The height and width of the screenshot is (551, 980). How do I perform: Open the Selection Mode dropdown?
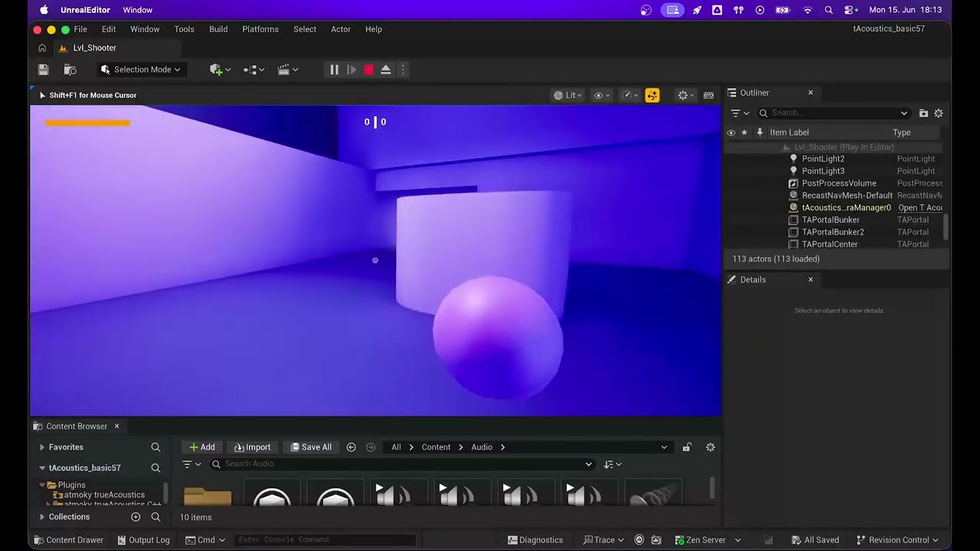[140, 70]
